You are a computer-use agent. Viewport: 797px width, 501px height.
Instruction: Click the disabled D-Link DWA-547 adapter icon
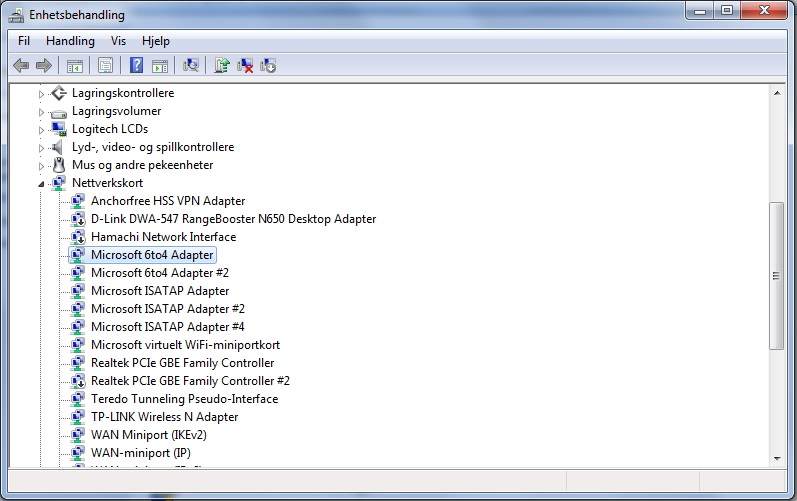pos(78,219)
